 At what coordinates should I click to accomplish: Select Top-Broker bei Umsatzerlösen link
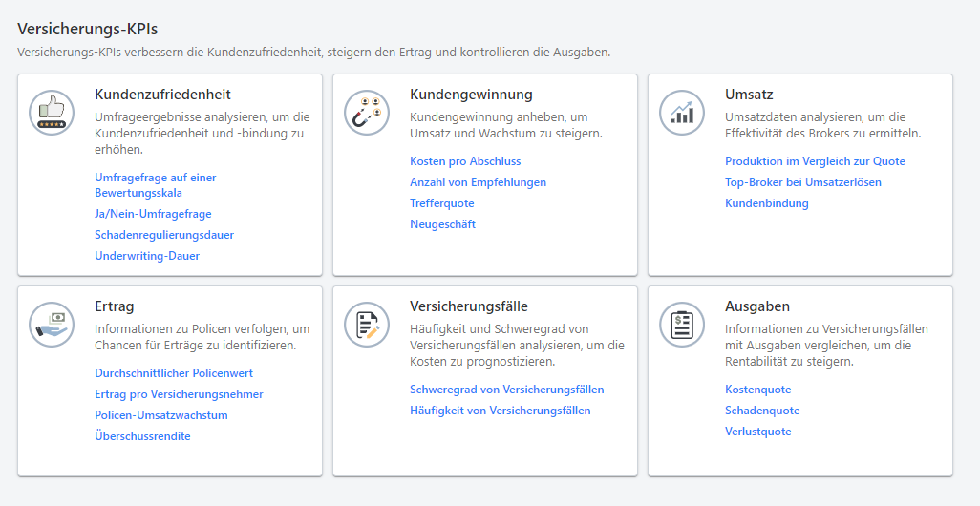pyautogui.click(x=802, y=182)
